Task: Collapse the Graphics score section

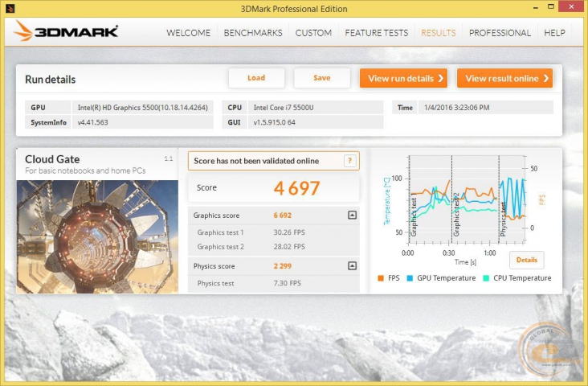Action: [x=352, y=216]
